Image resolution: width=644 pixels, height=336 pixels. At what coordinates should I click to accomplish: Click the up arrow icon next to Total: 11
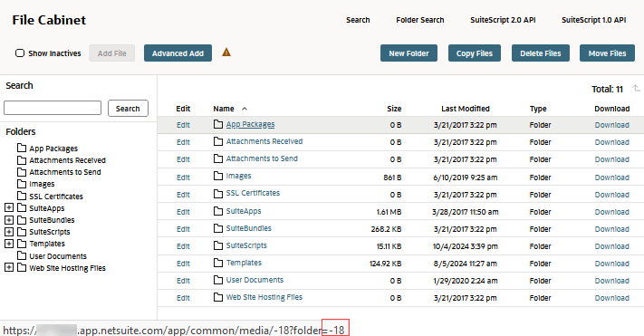coord(636,88)
